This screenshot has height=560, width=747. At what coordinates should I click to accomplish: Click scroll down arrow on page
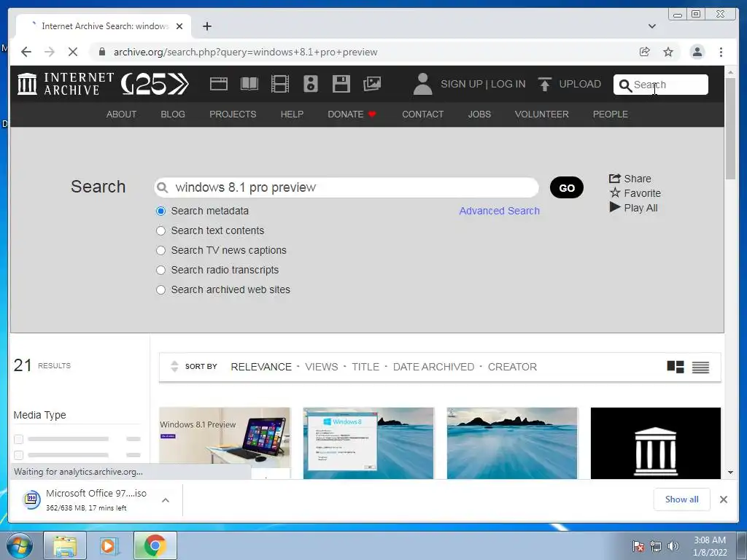click(730, 472)
